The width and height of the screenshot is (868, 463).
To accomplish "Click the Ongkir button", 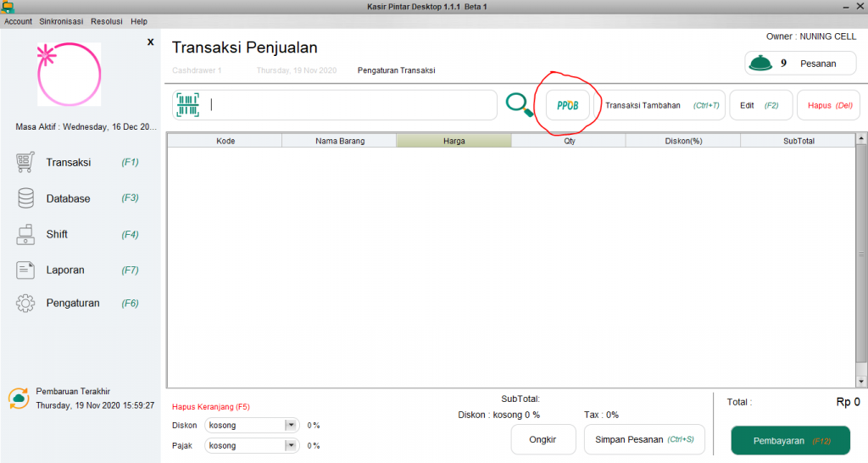I will click(x=543, y=440).
